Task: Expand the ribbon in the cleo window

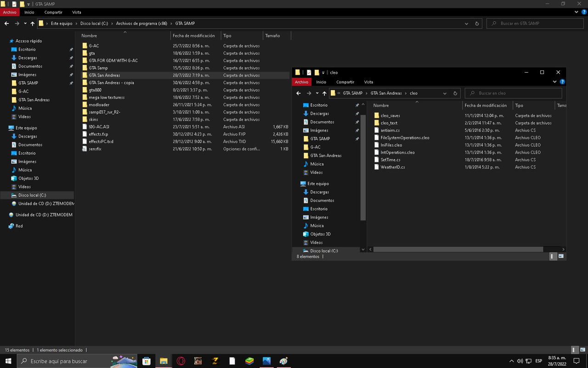Action: click(x=555, y=82)
